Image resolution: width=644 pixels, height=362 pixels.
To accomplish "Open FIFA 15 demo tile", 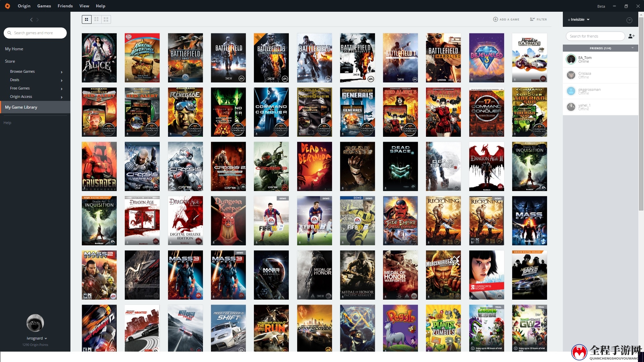I will click(x=271, y=221).
